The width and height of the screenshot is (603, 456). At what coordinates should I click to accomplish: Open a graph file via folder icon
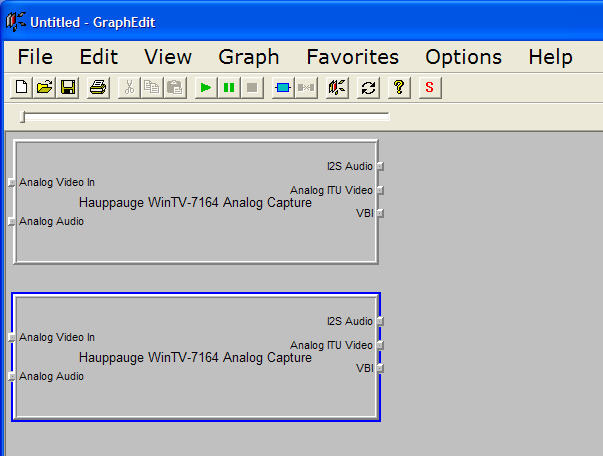pyautogui.click(x=45, y=88)
